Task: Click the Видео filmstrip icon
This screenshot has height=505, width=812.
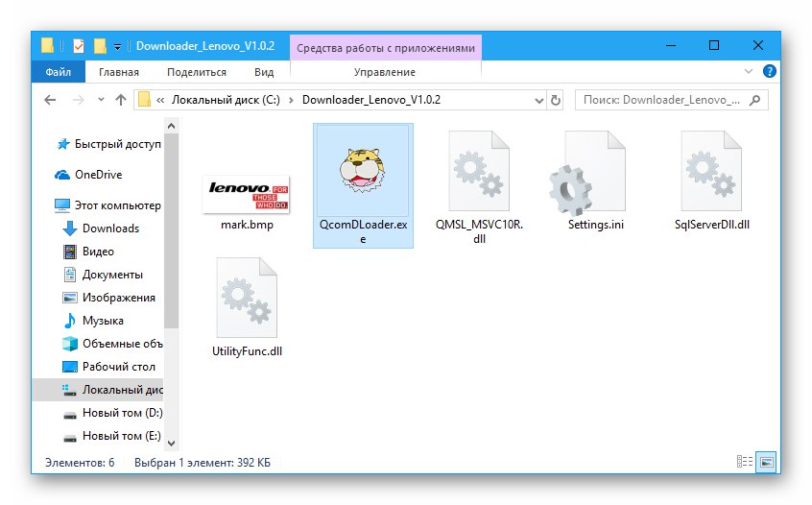Action: point(69,252)
